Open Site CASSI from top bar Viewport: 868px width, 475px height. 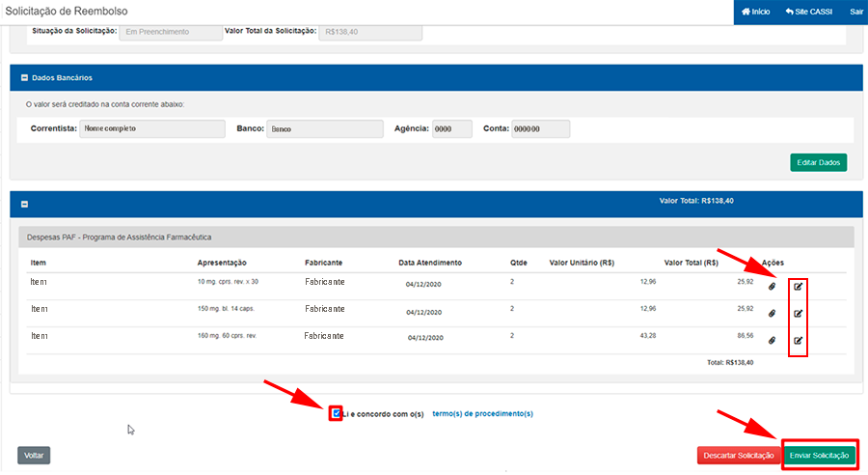[x=809, y=12]
